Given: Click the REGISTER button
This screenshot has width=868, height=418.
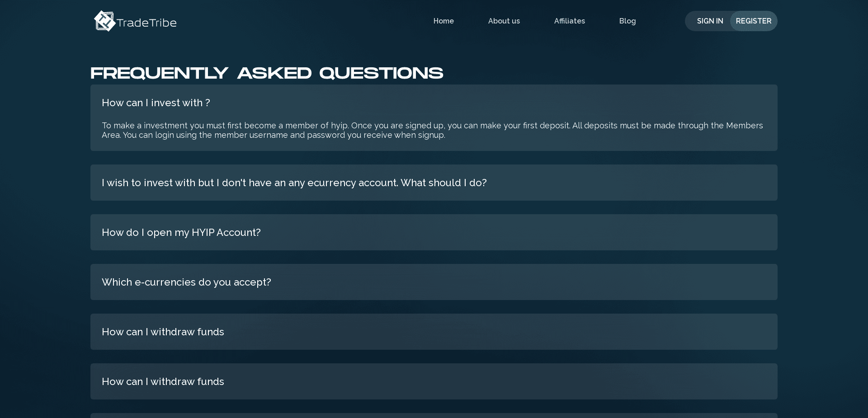Looking at the screenshot, I should [x=754, y=21].
